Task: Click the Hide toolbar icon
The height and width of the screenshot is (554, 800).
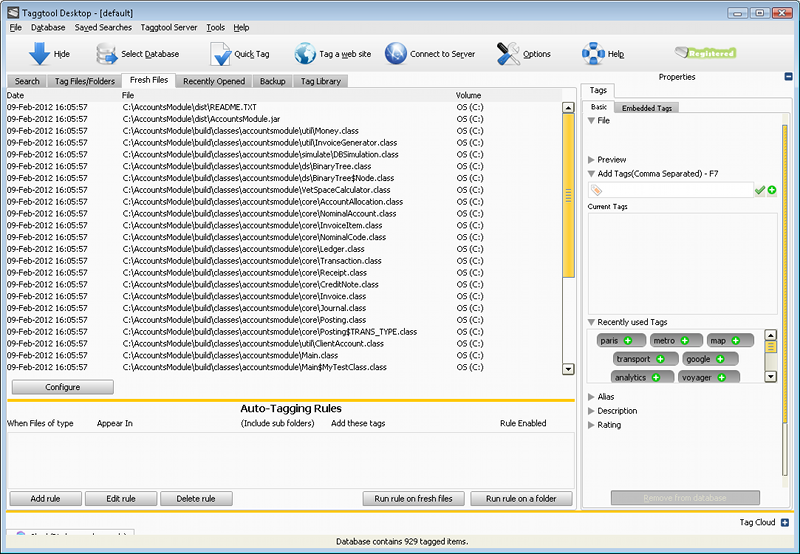Action: (39, 53)
